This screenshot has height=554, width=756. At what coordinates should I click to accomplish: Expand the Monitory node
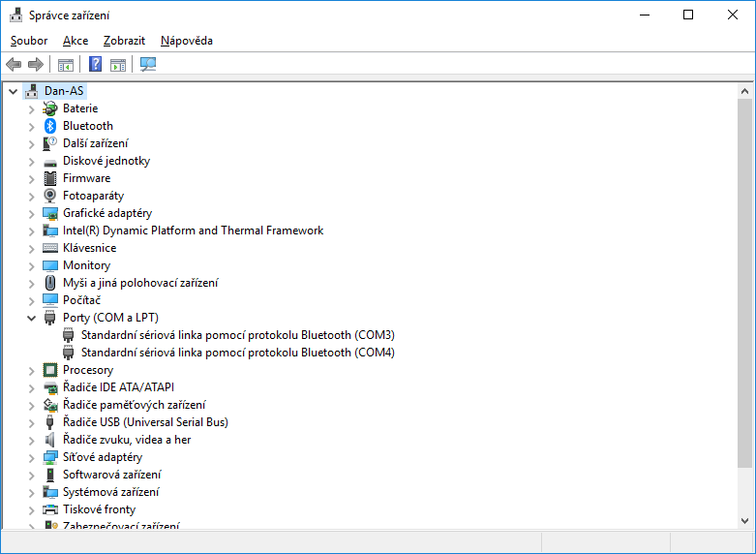click(x=31, y=266)
